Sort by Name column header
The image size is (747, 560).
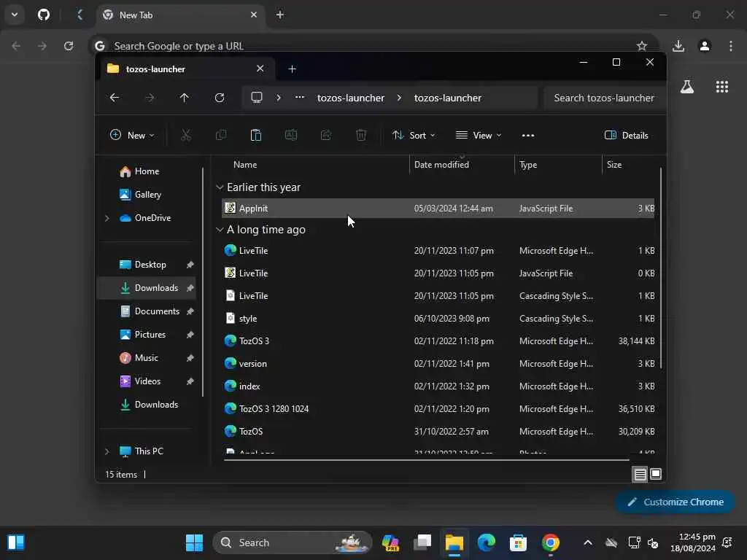coord(245,165)
